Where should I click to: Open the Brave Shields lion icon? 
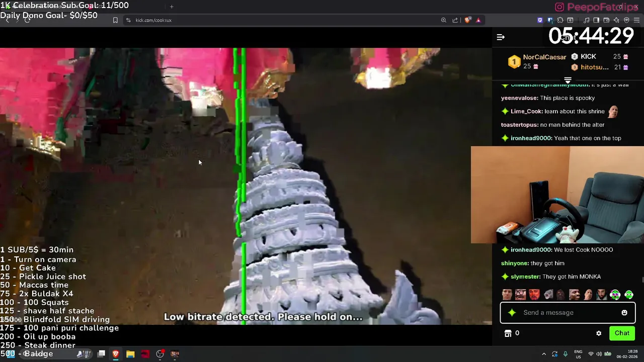pos(467,20)
